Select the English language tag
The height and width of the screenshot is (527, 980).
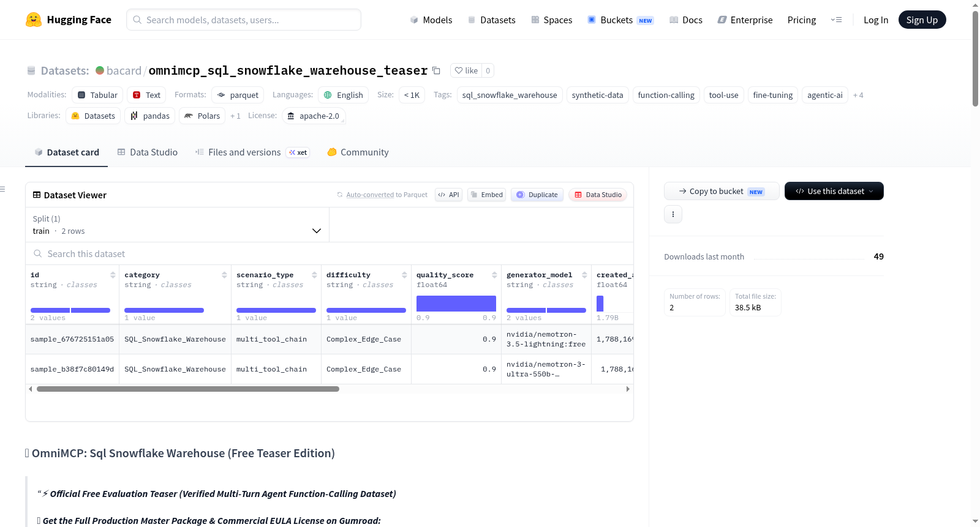click(x=343, y=95)
